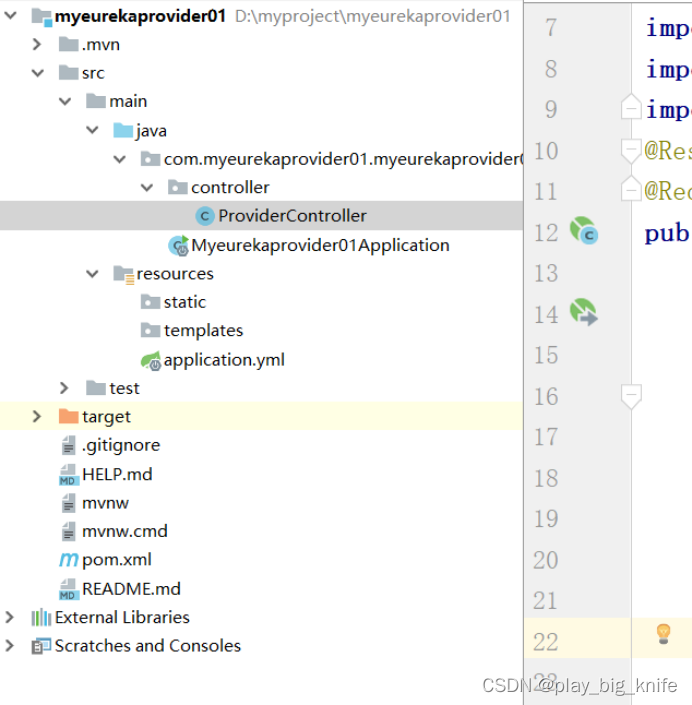Collapse the main folder

(x=65, y=101)
